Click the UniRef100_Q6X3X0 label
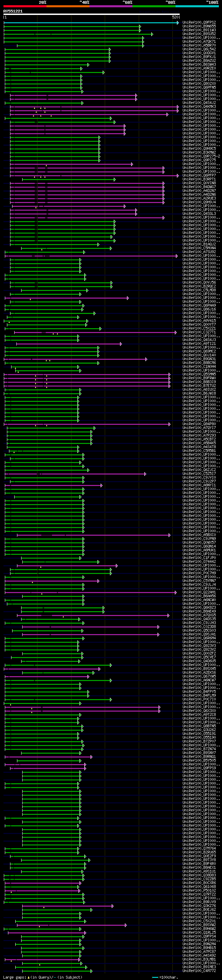The height and width of the screenshot is (980, 222). [199, 711]
